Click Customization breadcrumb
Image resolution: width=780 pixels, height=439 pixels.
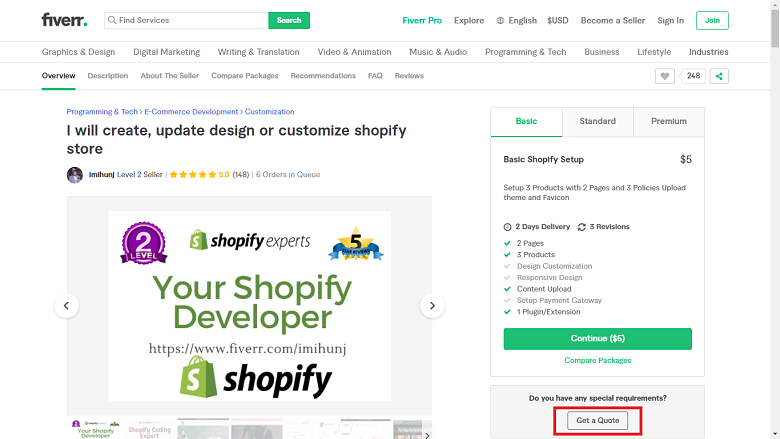pos(270,112)
